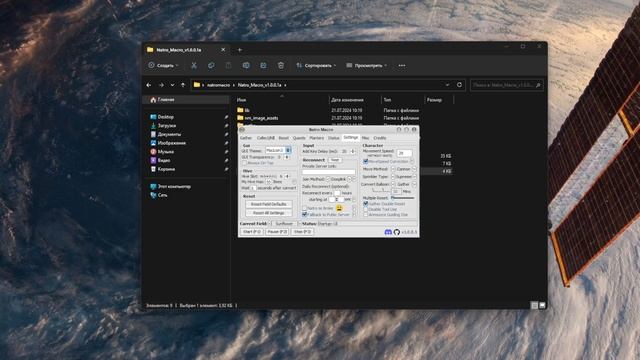Click the Delete trash icon in Explorer toolbar
Image resolution: width=640 pixels, height=360 pixels.
pyautogui.click(x=281, y=65)
